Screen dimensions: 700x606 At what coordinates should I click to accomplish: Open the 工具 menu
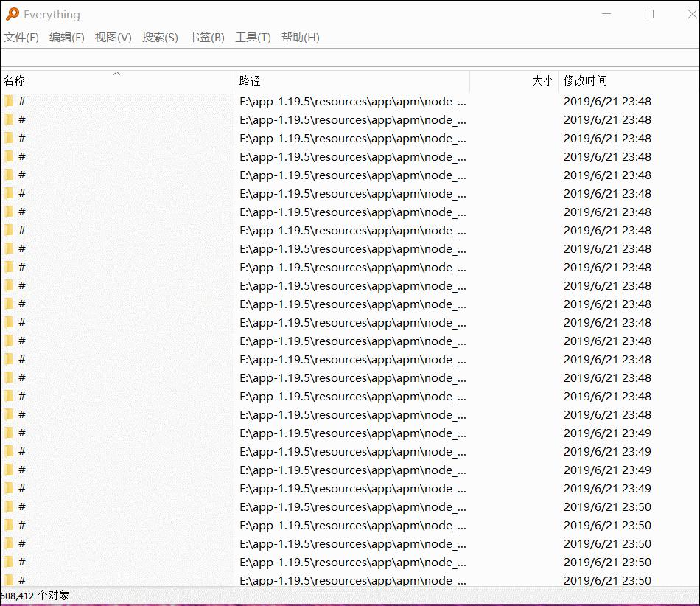253,37
